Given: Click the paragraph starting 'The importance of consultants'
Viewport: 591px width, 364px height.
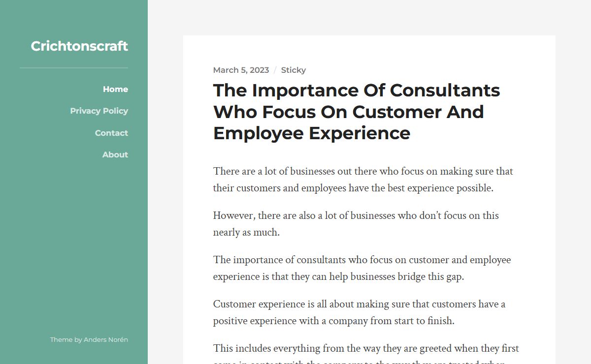Looking at the screenshot, I should pos(362,268).
